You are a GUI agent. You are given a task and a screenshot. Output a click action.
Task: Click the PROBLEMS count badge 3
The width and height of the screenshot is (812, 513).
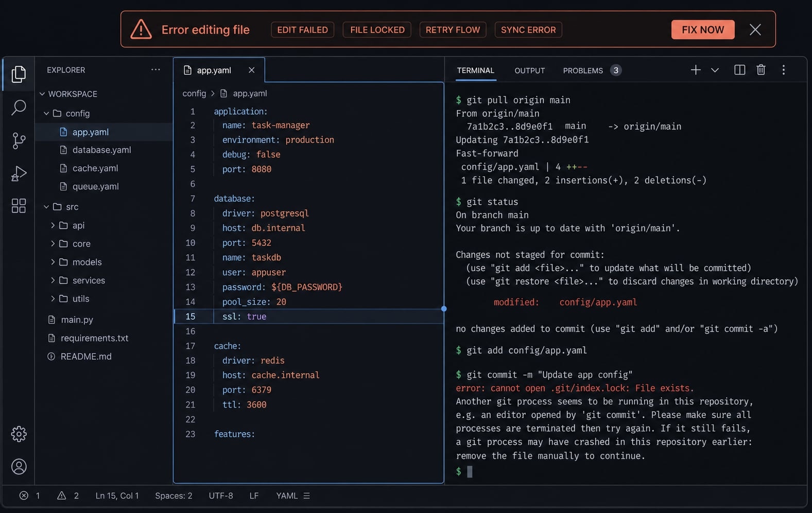pyautogui.click(x=616, y=70)
